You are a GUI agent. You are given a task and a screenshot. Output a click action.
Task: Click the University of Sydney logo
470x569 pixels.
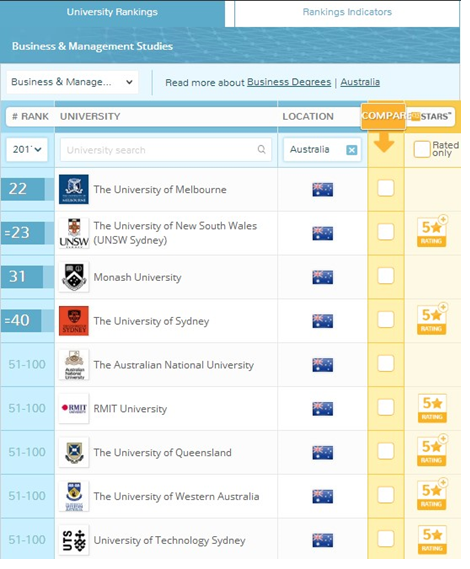click(x=74, y=321)
